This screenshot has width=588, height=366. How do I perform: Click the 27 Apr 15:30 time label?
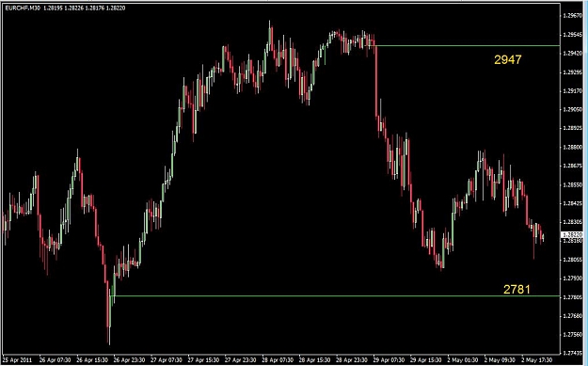tap(203, 360)
